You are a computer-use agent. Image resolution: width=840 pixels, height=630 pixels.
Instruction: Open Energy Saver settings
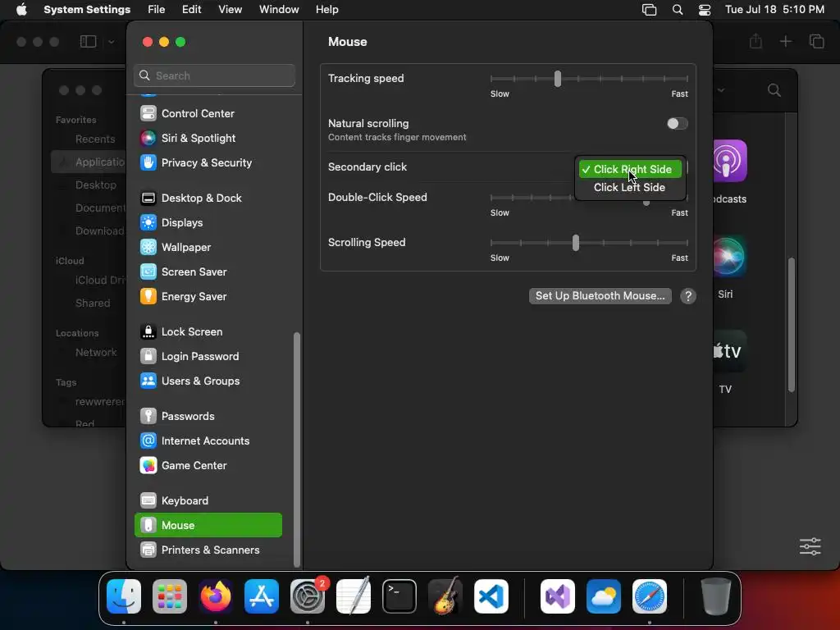[x=208, y=296]
